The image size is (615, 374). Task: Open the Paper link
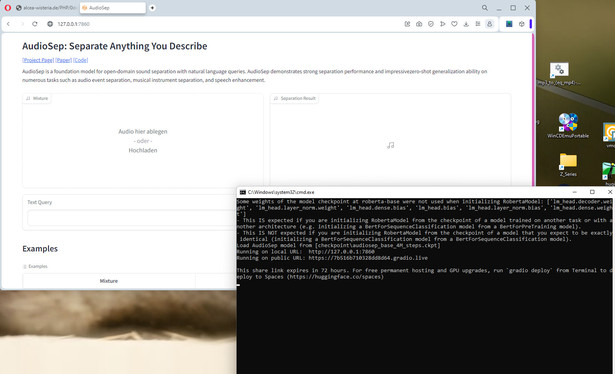coord(64,60)
